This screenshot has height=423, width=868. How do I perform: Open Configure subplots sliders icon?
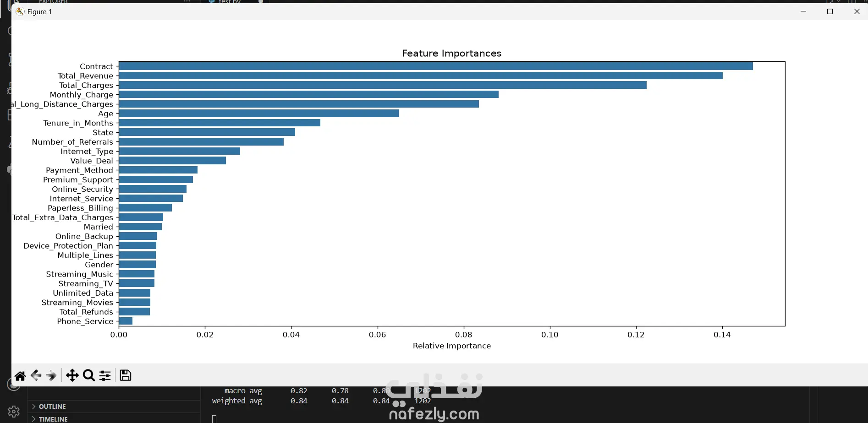point(105,376)
